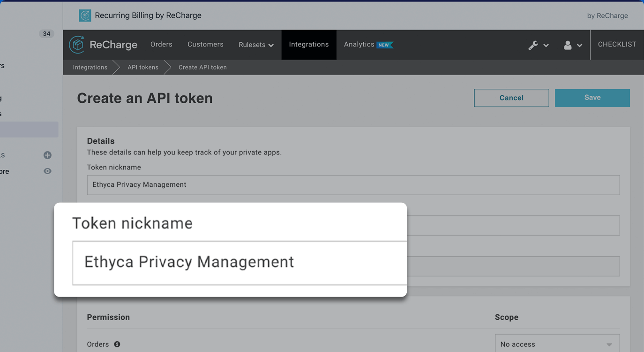Click the ReCharge logo icon in navbar

click(x=77, y=45)
